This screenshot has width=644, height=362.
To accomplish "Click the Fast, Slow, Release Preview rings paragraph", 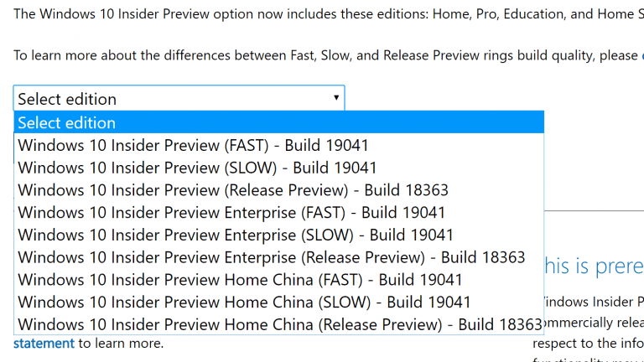I will click(327, 55).
